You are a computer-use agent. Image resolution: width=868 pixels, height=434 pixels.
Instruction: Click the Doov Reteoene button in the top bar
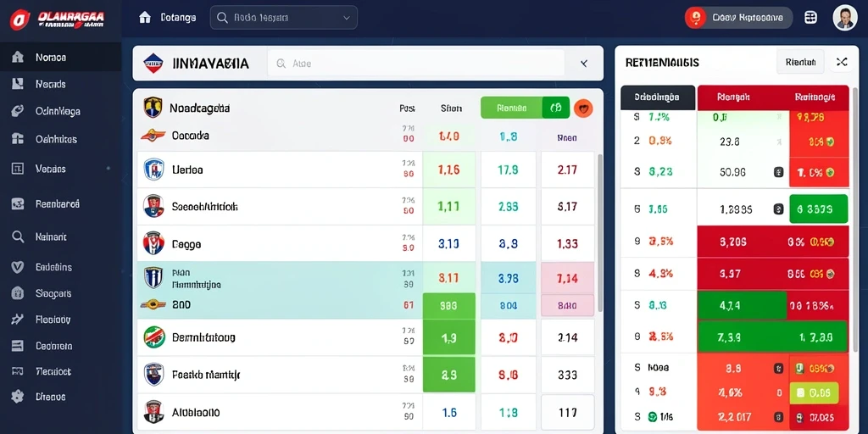pos(739,18)
